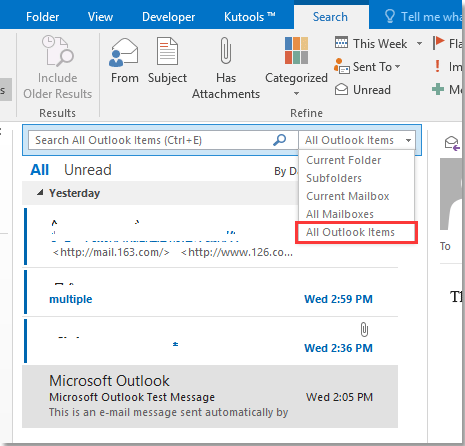Choose Subfolders from scope list
Screen dimensions: 465x446
[356, 178]
